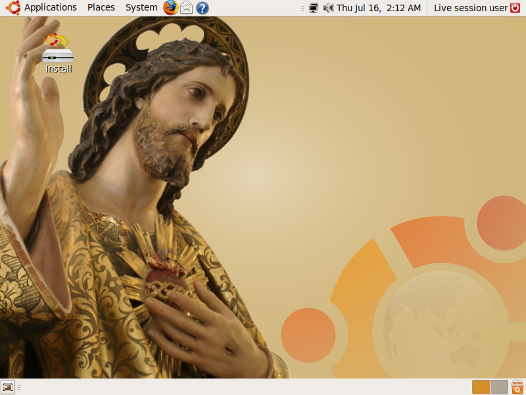
Task: Launch Firefox web browser from panel
Action: [x=170, y=7]
